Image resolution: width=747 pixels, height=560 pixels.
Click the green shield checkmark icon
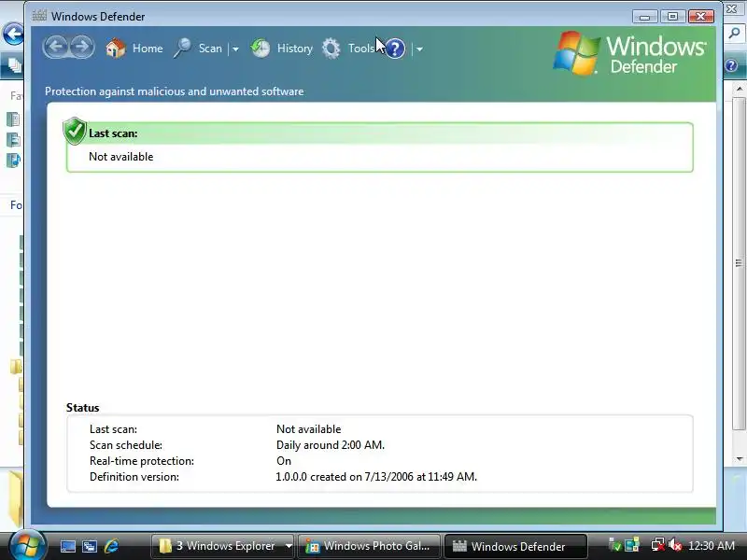pyautogui.click(x=75, y=131)
